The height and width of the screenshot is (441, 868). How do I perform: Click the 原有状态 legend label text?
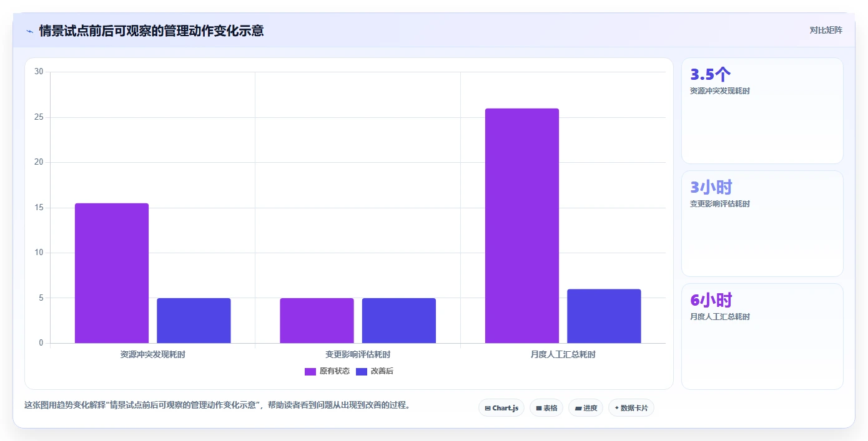point(335,371)
